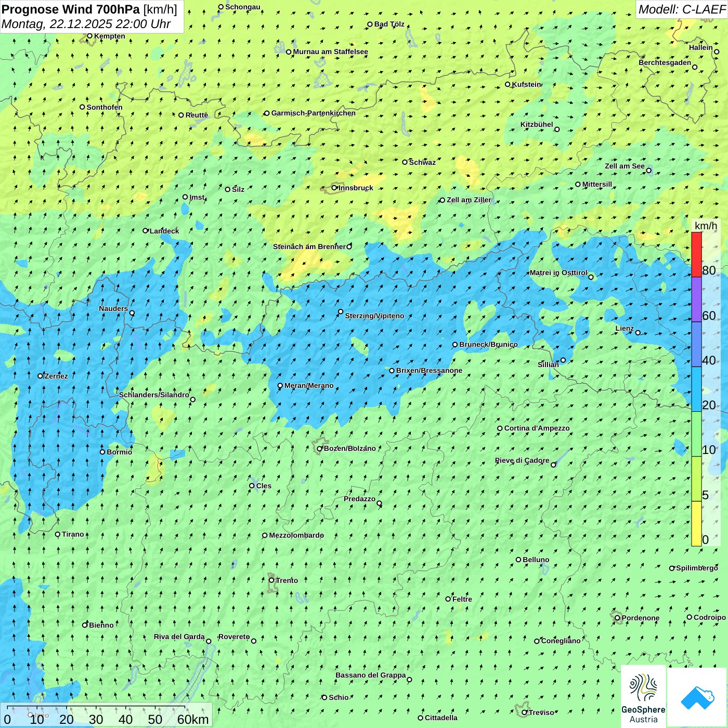728x728 pixels.
Task: Select the Bormio city label
Action: click(x=119, y=452)
